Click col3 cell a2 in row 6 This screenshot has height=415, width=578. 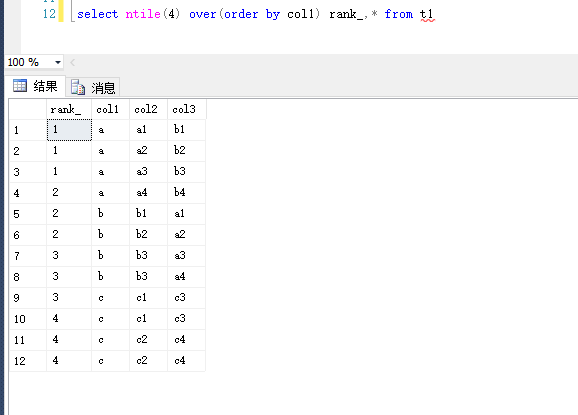point(187,235)
